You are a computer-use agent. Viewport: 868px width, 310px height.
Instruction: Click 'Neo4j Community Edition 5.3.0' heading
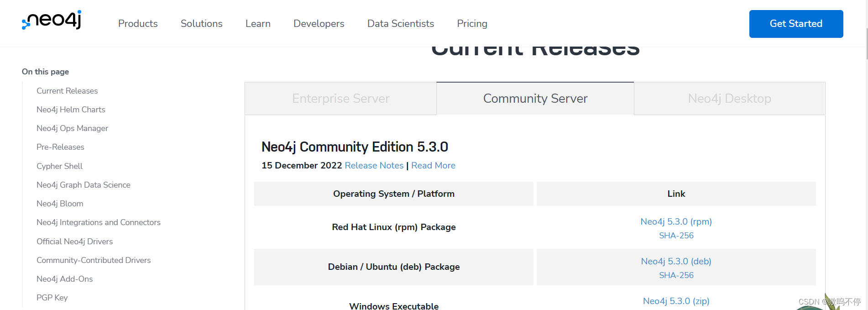pos(355,147)
